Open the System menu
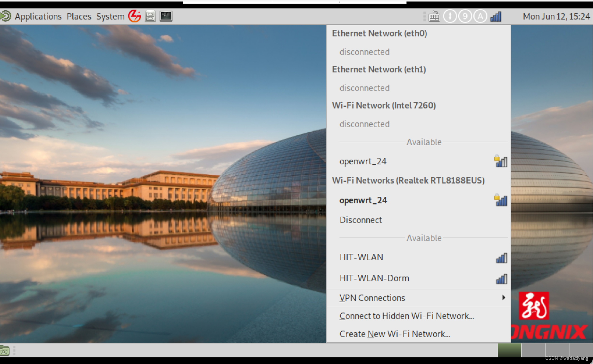The height and width of the screenshot is (364, 593). coord(110,16)
